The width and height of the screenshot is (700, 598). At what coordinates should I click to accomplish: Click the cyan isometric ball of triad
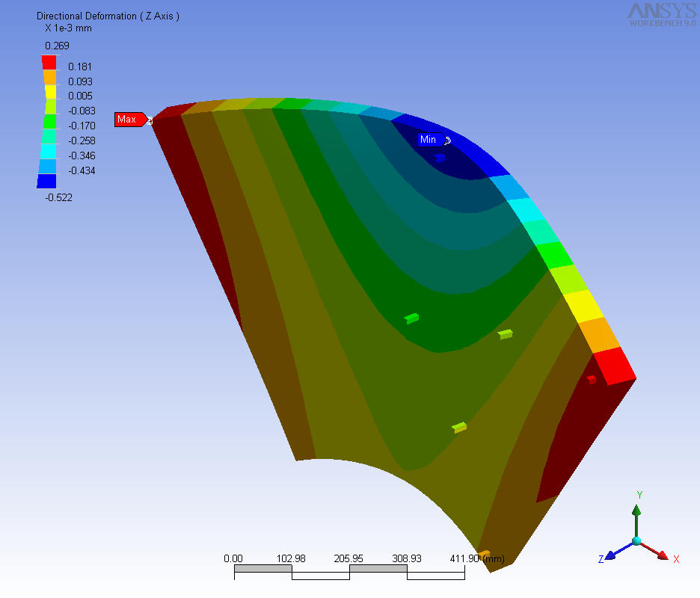(636, 541)
